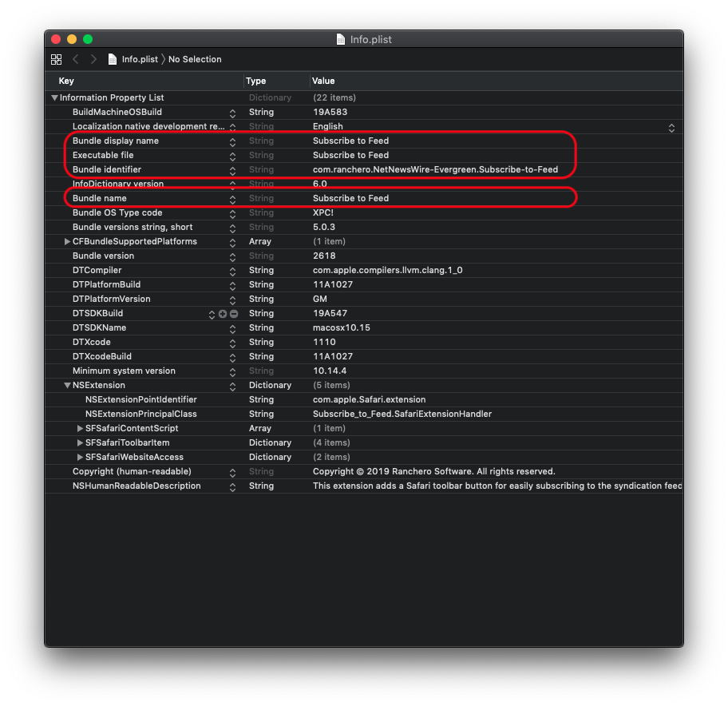728x706 pixels.
Task: Open key stepper for Bundle OS Type code
Action: coord(232,214)
